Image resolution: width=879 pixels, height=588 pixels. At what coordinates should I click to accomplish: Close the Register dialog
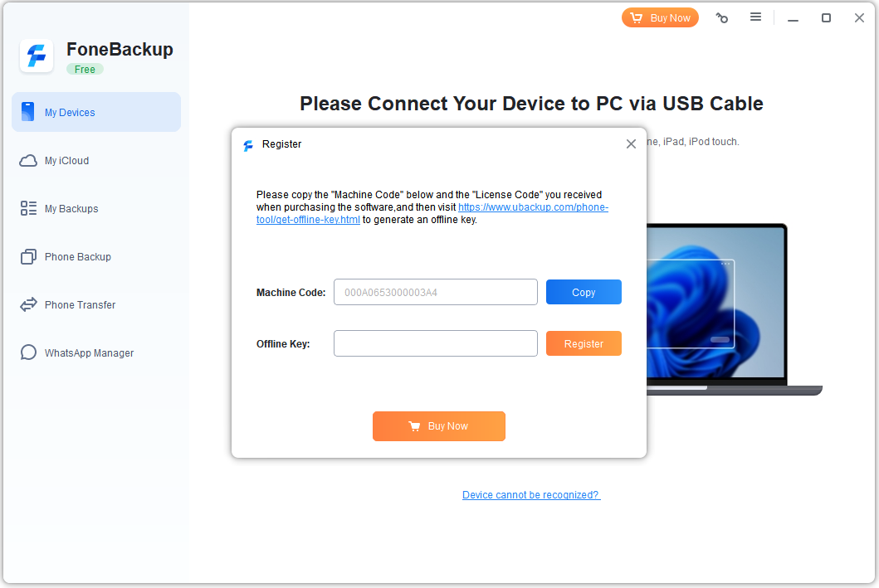pos(631,144)
